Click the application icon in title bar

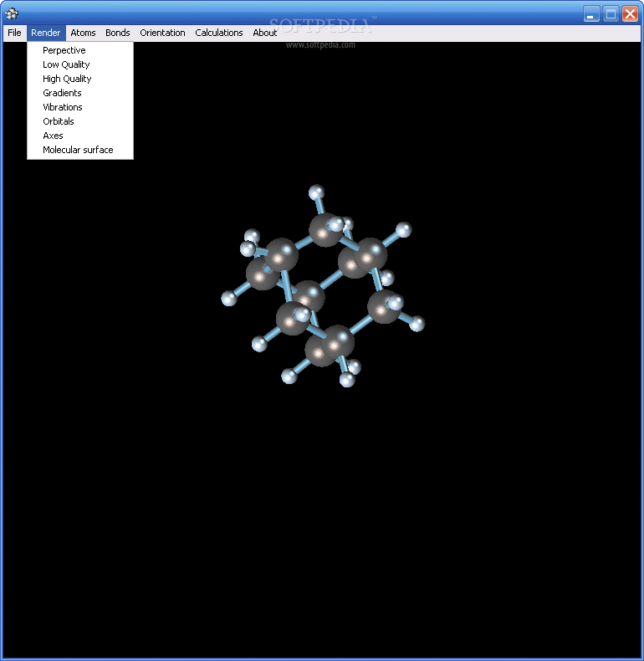[x=12, y=14]
